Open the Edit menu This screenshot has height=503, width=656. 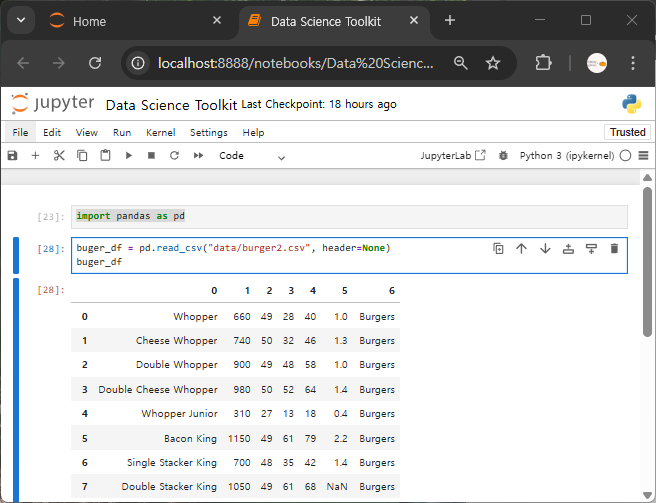tap(52, 133)
